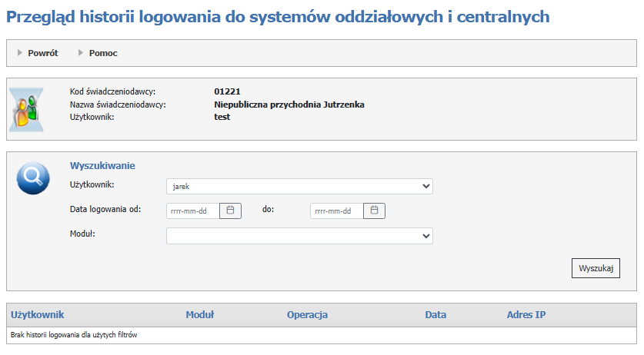Image resolution: width=644 pixels, height=355 pixels.
Task: Click the arrow icon beside Powrót
Action: click(20, 53)
